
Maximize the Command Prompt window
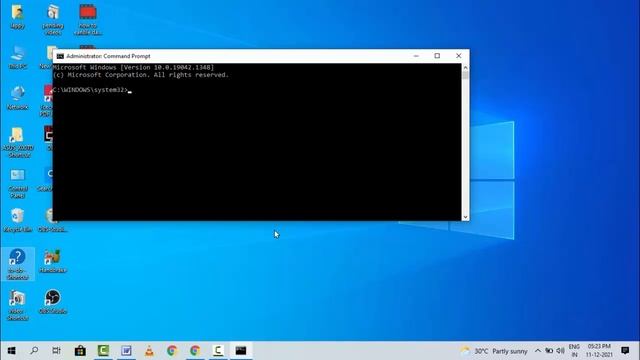tap(437, 56)
